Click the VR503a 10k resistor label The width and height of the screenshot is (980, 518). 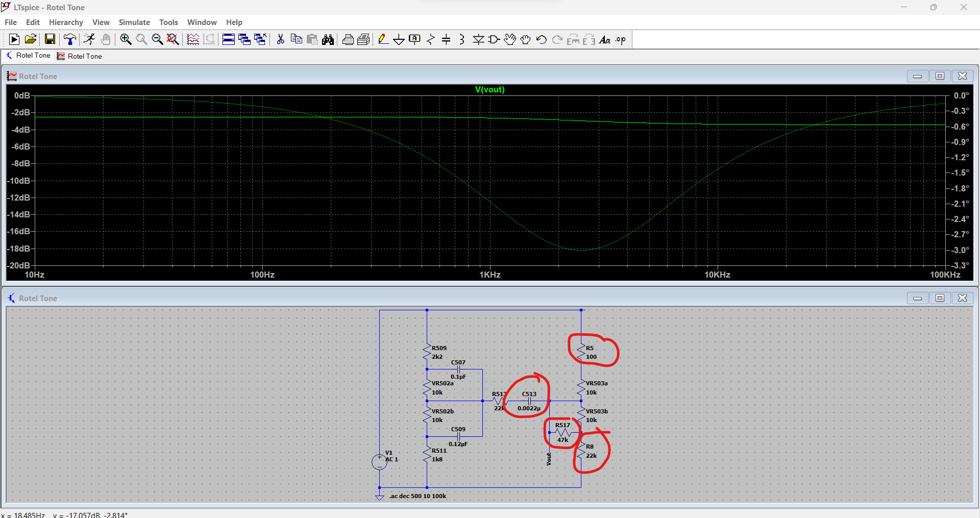click(597, 388)
